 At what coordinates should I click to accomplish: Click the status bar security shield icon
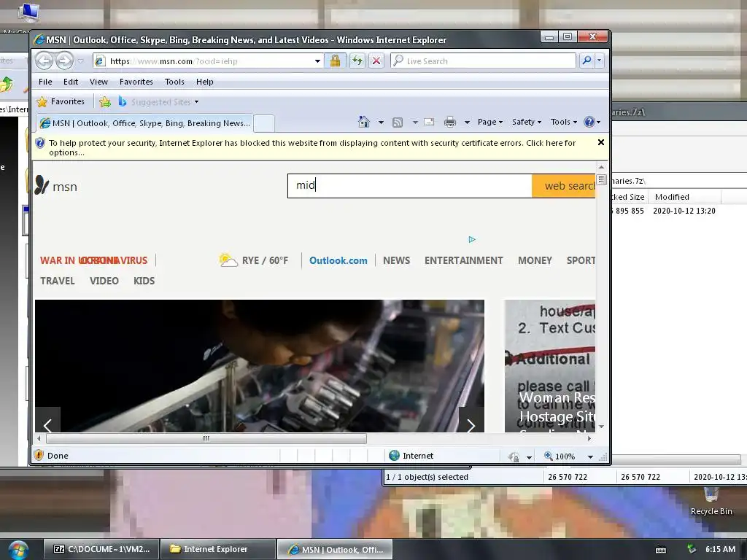(x=39, y=455)
